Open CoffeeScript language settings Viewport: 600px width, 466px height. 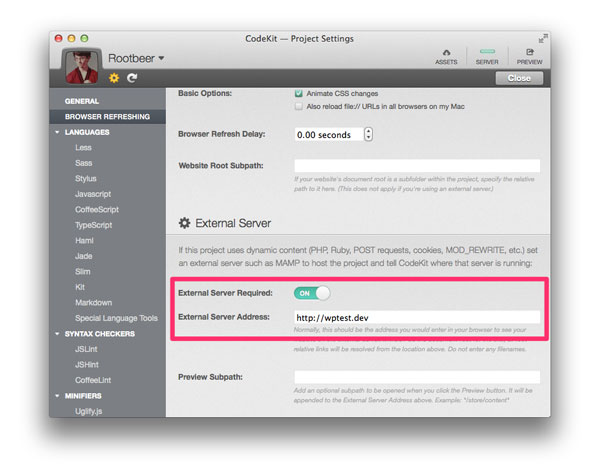(x=97, y=210)
